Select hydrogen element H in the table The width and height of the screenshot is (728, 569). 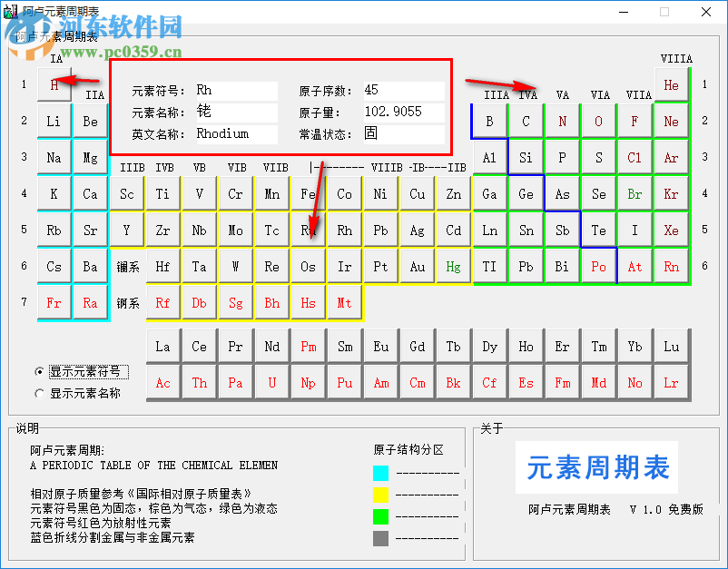point(54,84)
